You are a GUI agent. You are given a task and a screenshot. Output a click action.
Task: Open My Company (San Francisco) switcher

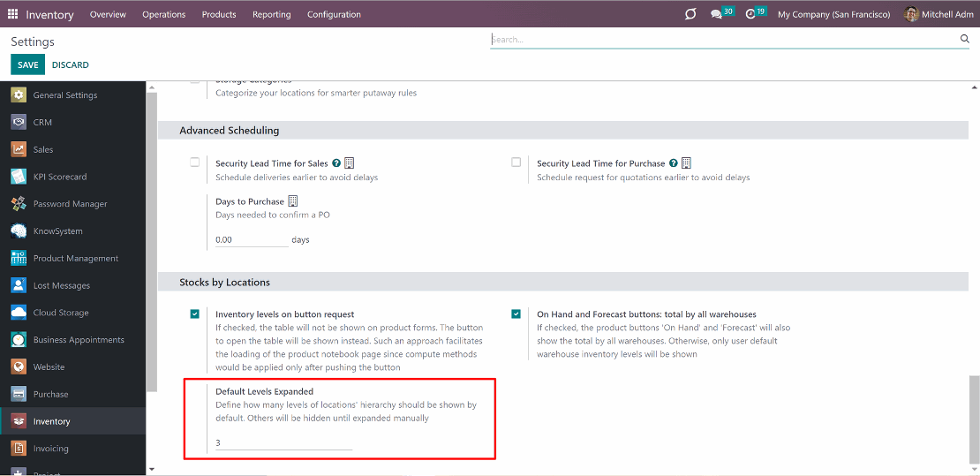point(833,14)
